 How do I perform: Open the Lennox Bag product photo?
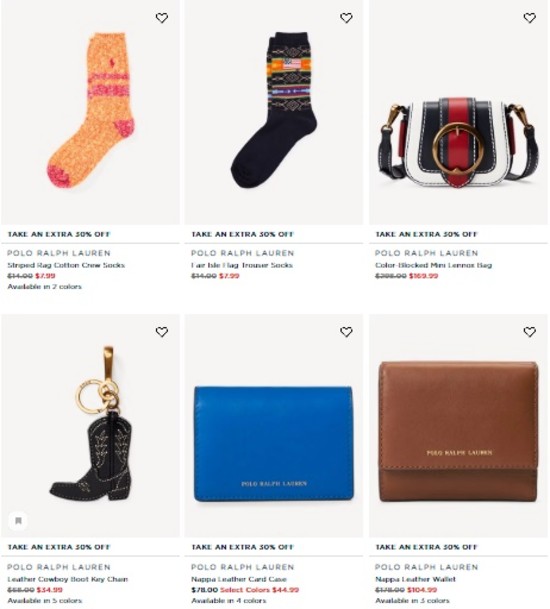pyautogui.click(x=458, y=112)
